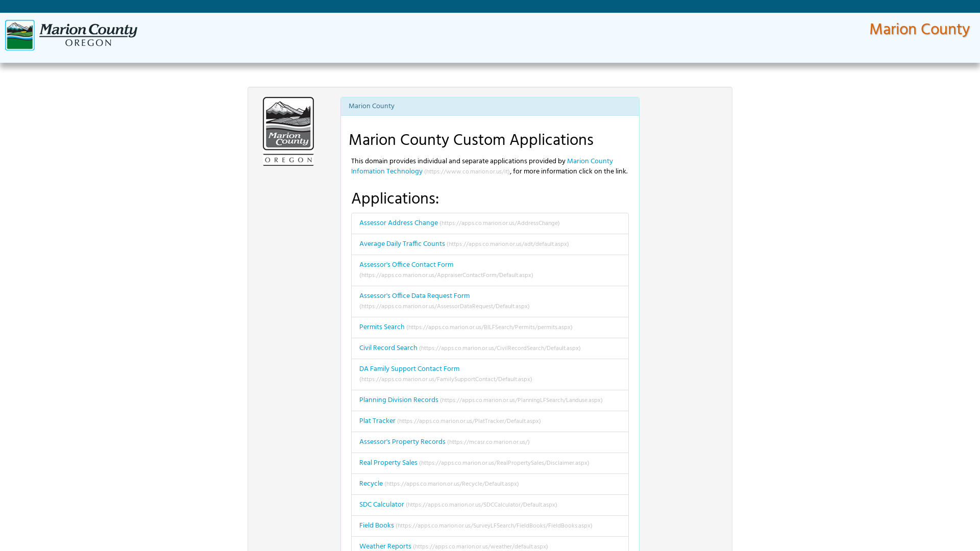Screen dimensions: 980x551
Task: Open Real Property Sales application
Action: (x=388, y=463)
